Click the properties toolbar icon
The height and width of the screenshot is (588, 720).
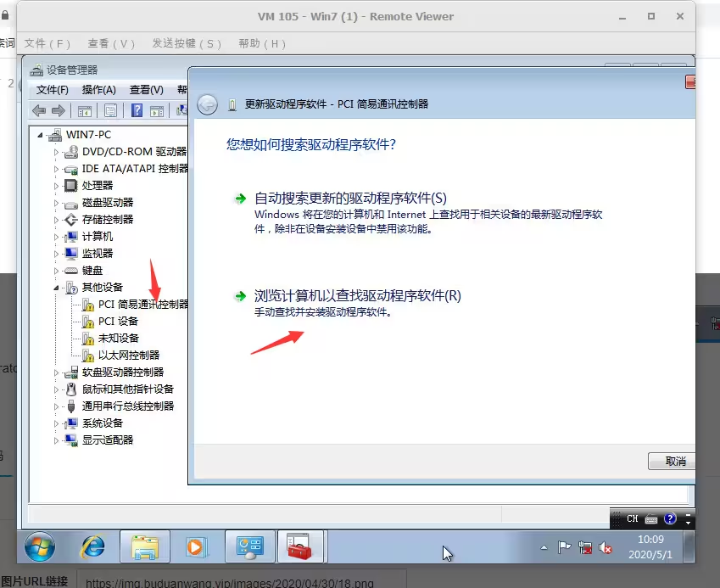click(x=110, y=110)
